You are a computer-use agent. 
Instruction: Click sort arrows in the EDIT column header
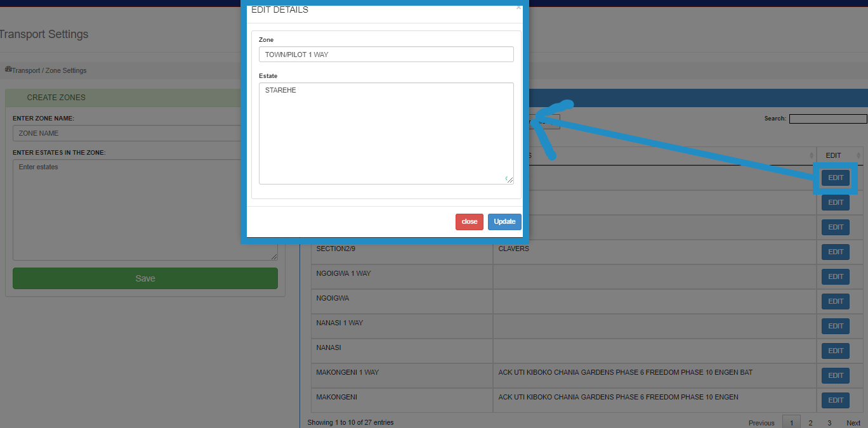pyautogui.click(x=858, y=156)
